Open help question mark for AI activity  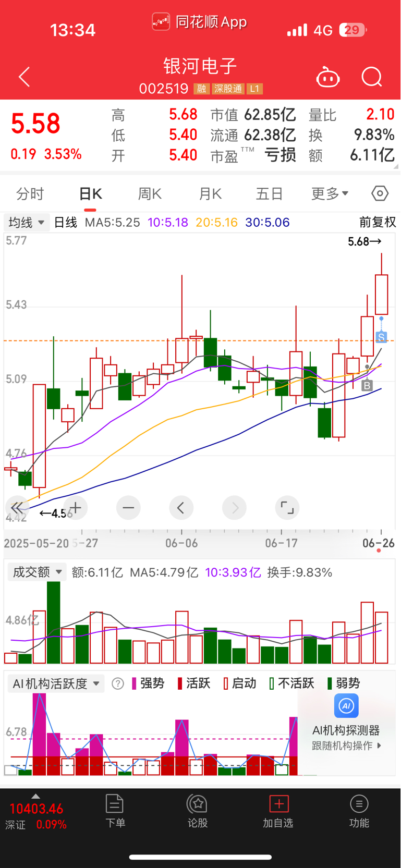(x=118, y=683)
